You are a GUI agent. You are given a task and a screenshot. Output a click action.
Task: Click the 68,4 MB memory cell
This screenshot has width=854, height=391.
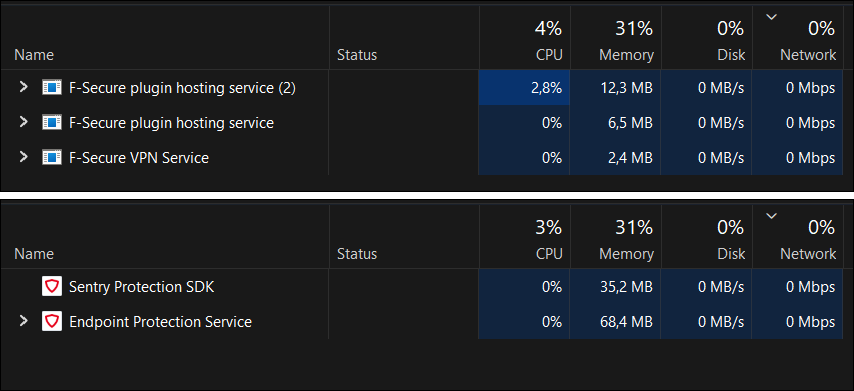click(615, 322)
